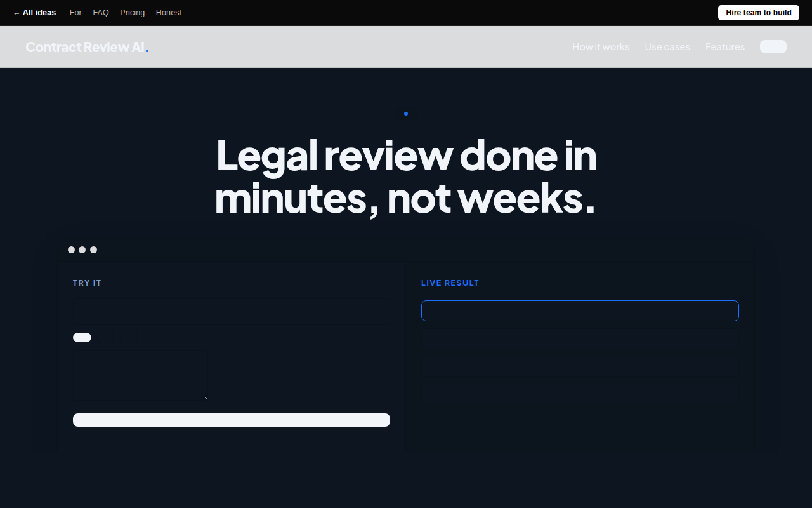Click the wide white submit button in TRY IT
Viewport: 812px width, 508px height.
[232, 420]
